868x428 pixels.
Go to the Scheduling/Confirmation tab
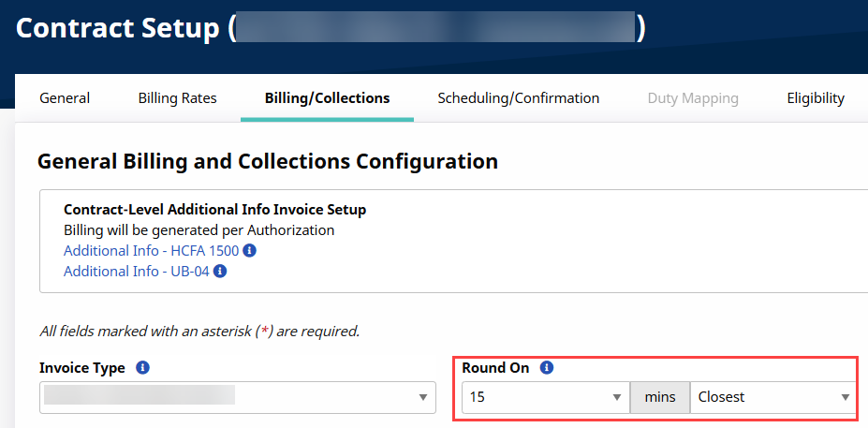click(x=518, y=98)
